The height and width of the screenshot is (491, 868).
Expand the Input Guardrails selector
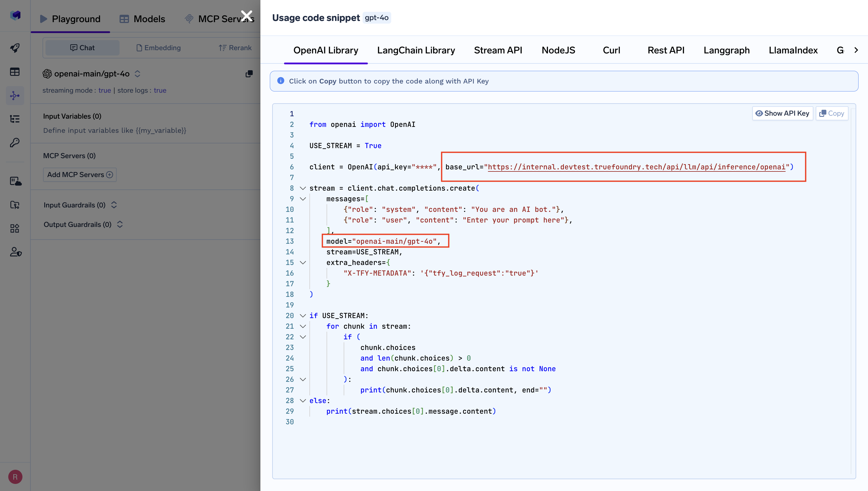(114, 205)
